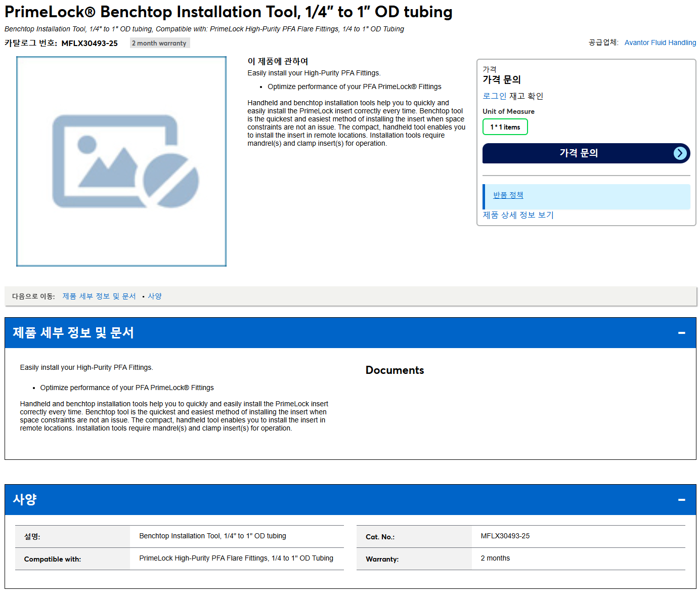Click the 설명 label in specs table

click(32, 537)
